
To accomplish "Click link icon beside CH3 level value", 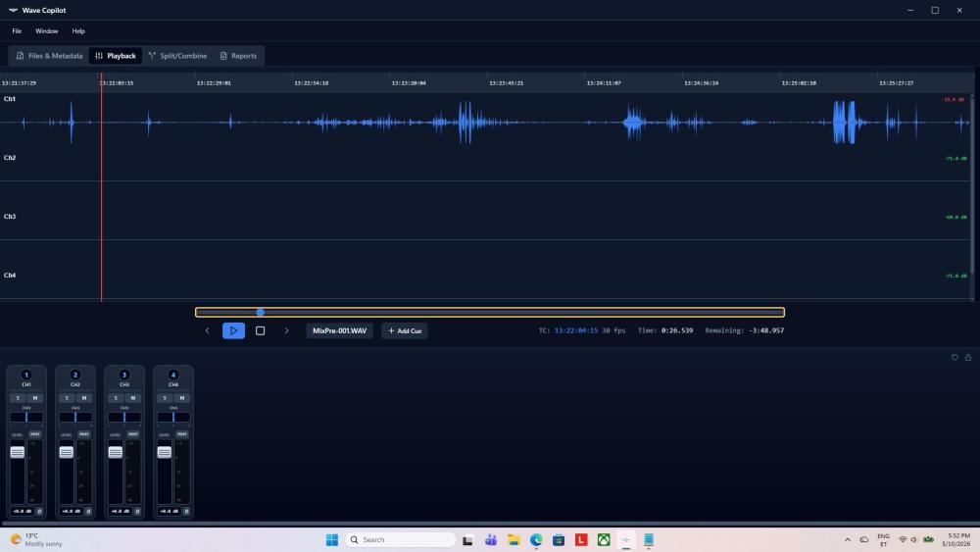I will tap(137, 512).
